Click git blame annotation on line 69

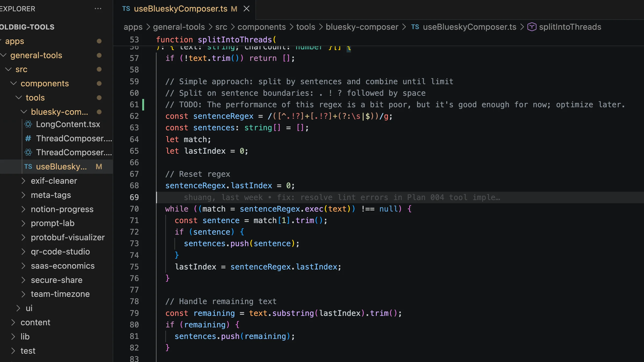[342, 197]
